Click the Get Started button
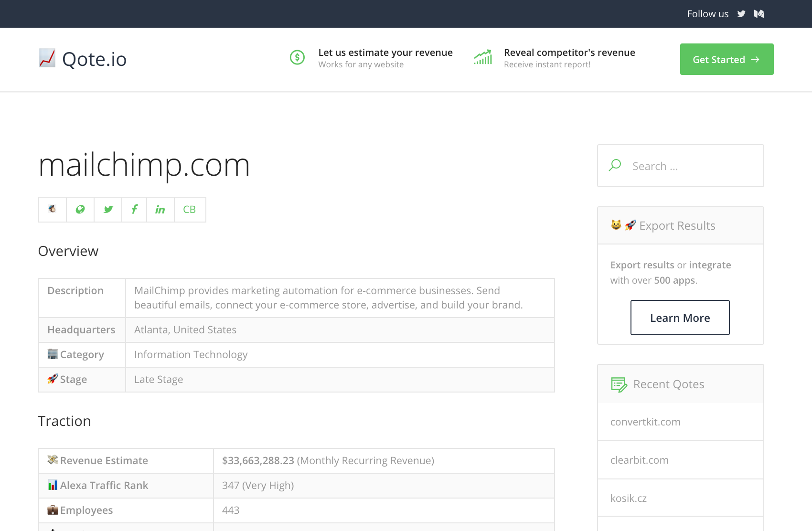The width and height of the screenshot is (812, 531). [727, 59]
